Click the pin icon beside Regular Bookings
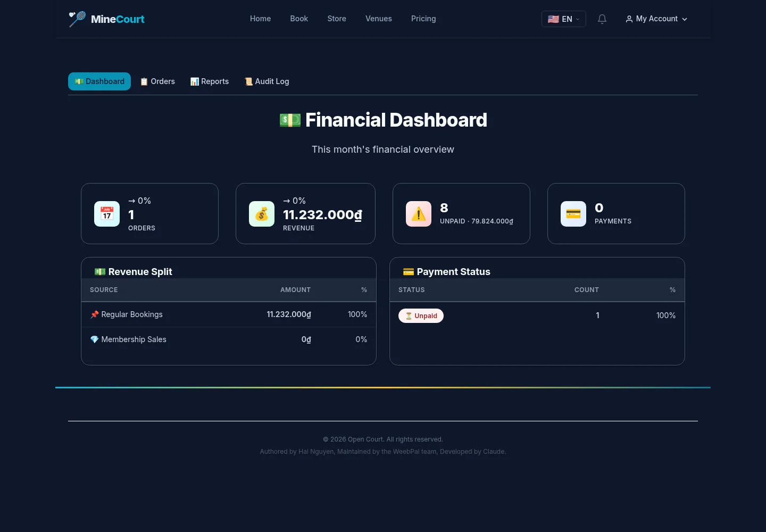The image size is (766, 532). 95,314
